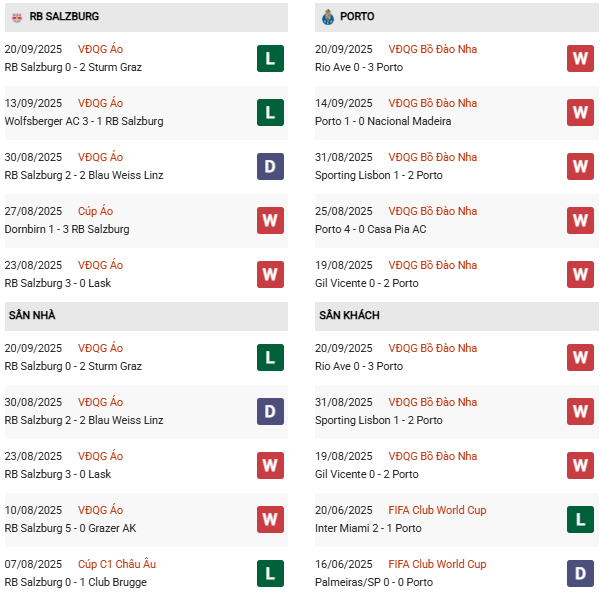
Task: Open RB Salzburg 5 - 0 Grazer AK result
Action: point(74,528)
